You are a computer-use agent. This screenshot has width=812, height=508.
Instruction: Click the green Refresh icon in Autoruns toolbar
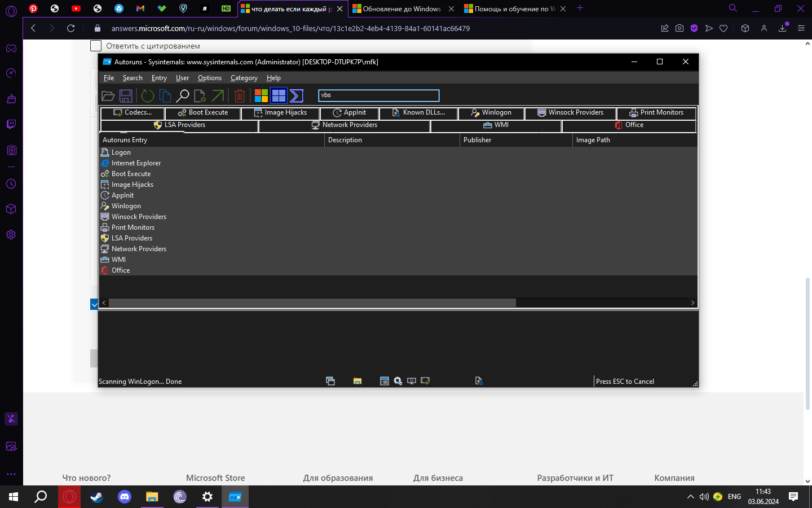(x=148, y=96)
